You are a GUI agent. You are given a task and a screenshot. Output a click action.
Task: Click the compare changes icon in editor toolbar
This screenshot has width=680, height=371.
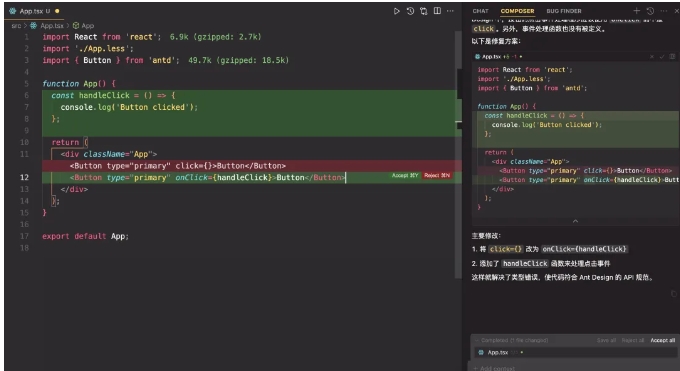pyautogui.click(x=424, y=11)
